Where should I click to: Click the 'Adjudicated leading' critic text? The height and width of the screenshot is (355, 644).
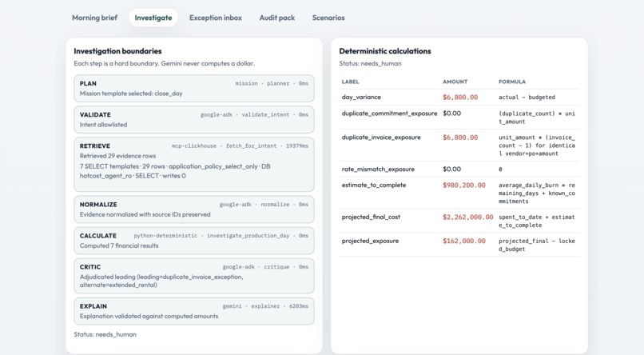pyautogui.click(x=161, y=281)
